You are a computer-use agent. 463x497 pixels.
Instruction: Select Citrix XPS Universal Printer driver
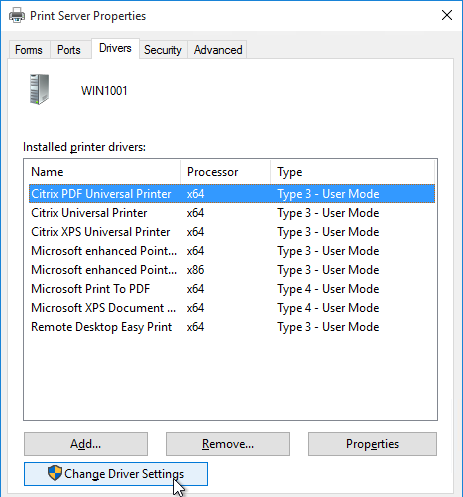[x=232, y=232]
